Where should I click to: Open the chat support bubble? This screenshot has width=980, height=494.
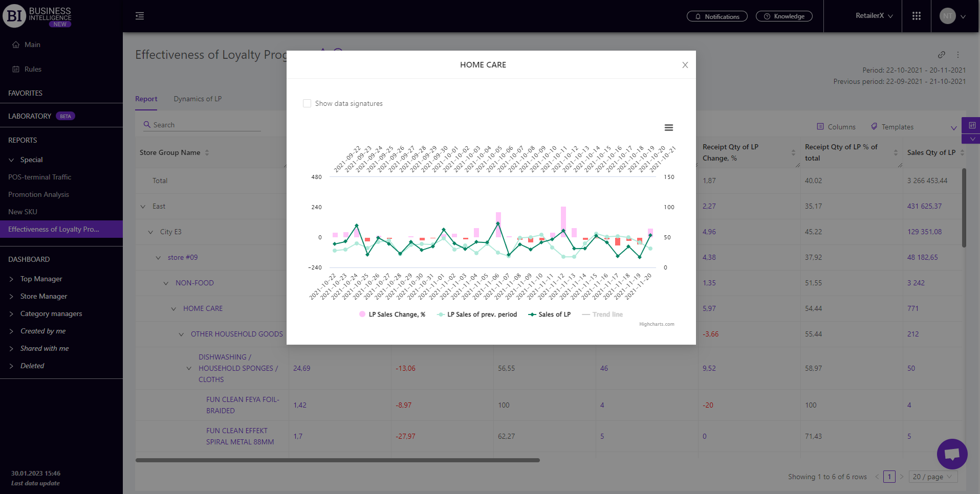(x=952, y=454)
